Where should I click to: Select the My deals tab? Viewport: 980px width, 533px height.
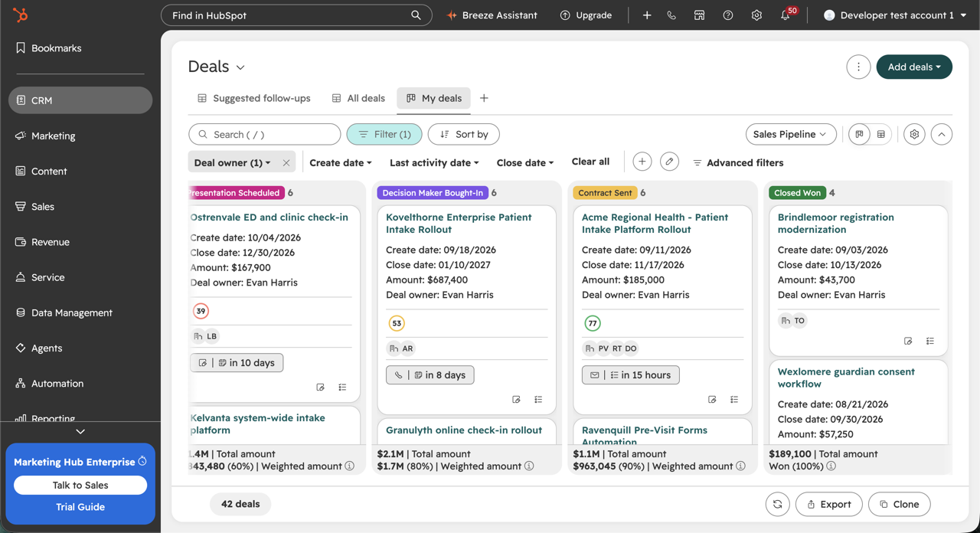[x=434, y=98]
